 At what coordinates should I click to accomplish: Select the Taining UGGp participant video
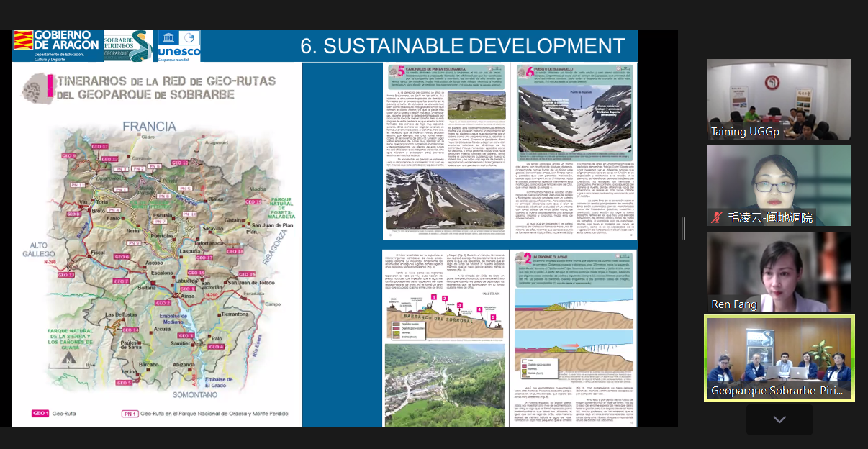[779, 99]
